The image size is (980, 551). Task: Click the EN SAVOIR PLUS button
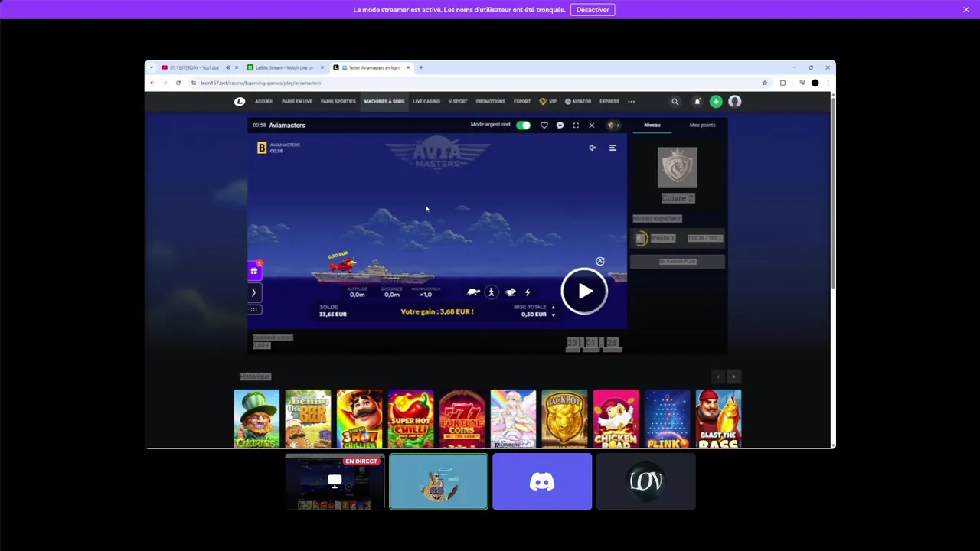pyautogui.click(x=678, y=262)
